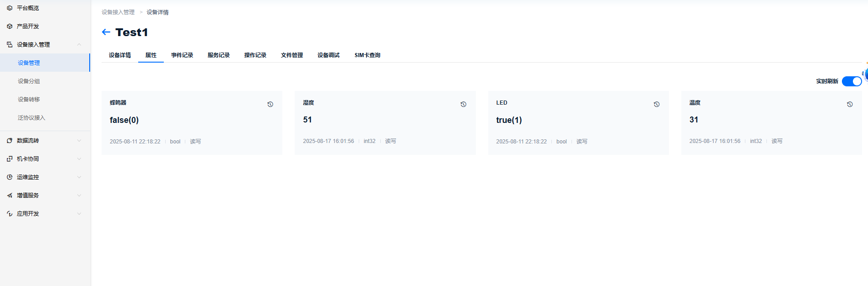Switch to the 设备调试 tab
The image size is (868, 286).
click(x=329, y=55)
